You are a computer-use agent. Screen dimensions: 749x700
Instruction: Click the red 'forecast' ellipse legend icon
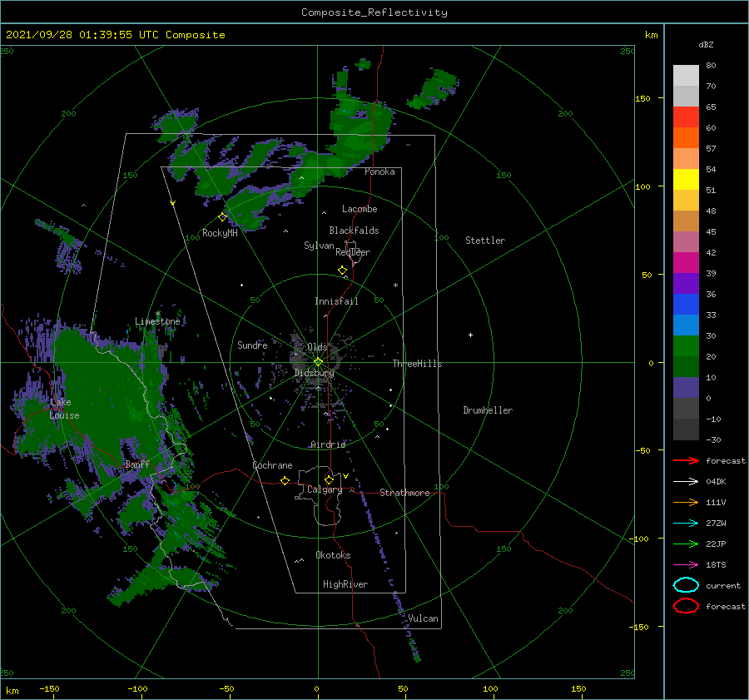pos(686,606)
